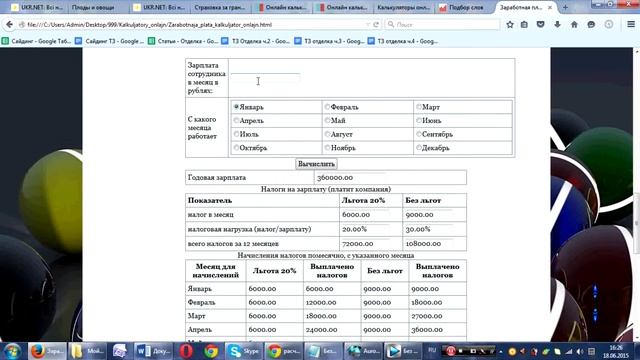The height and width of the screenshot is (360, 640).
Task: Select the Июнь radio button
Action: click(419, 120)
